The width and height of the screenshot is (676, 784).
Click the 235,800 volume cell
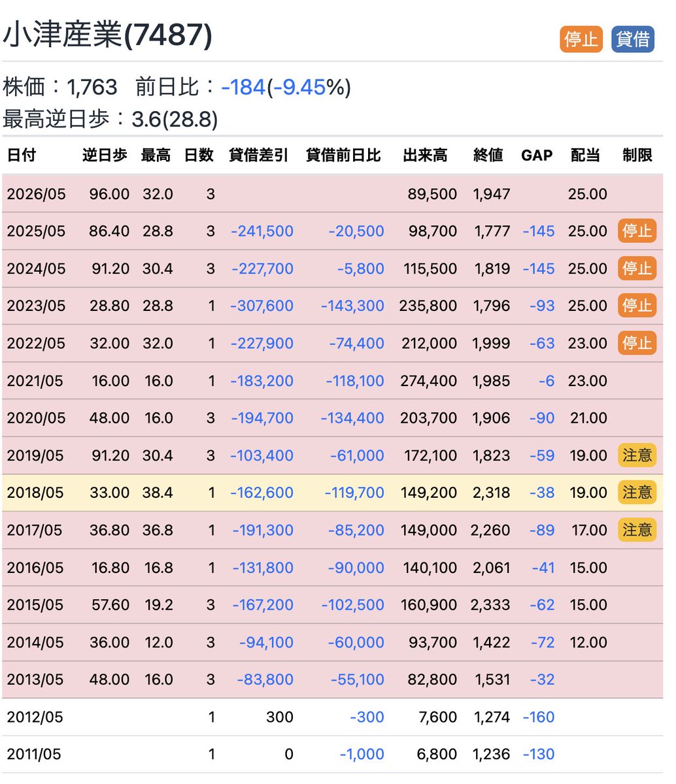[x=428, y=306]
